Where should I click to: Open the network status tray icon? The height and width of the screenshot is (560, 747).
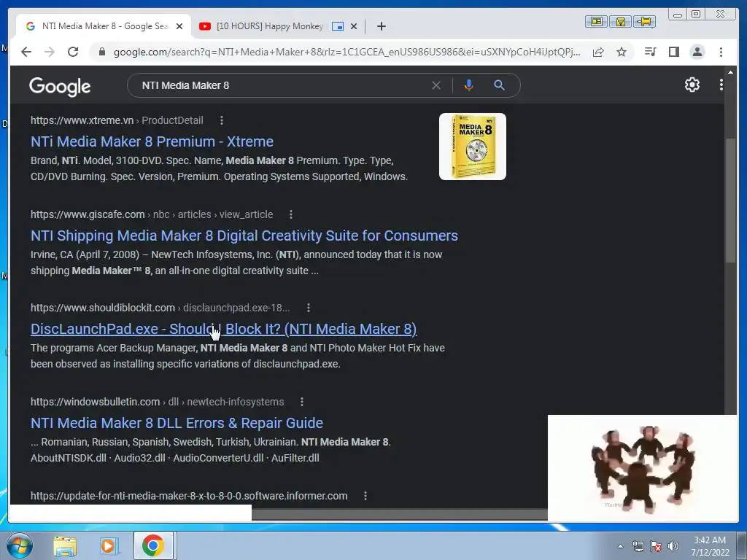coord(638,546)
